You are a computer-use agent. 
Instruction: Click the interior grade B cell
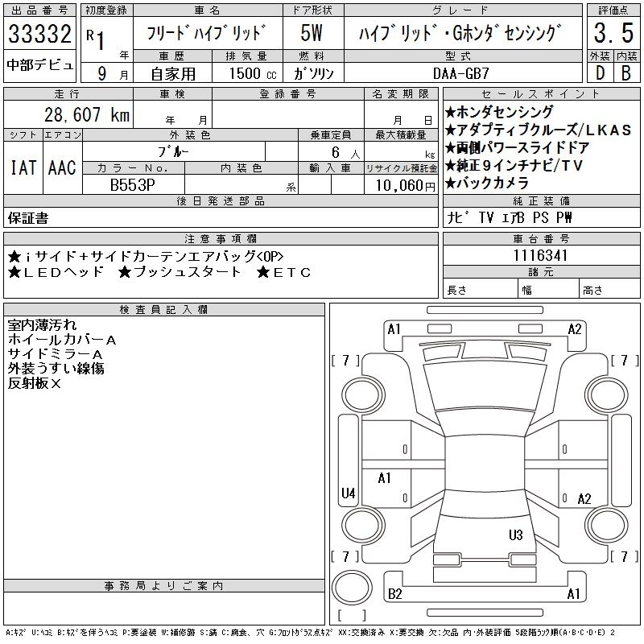tap(625, 72)
